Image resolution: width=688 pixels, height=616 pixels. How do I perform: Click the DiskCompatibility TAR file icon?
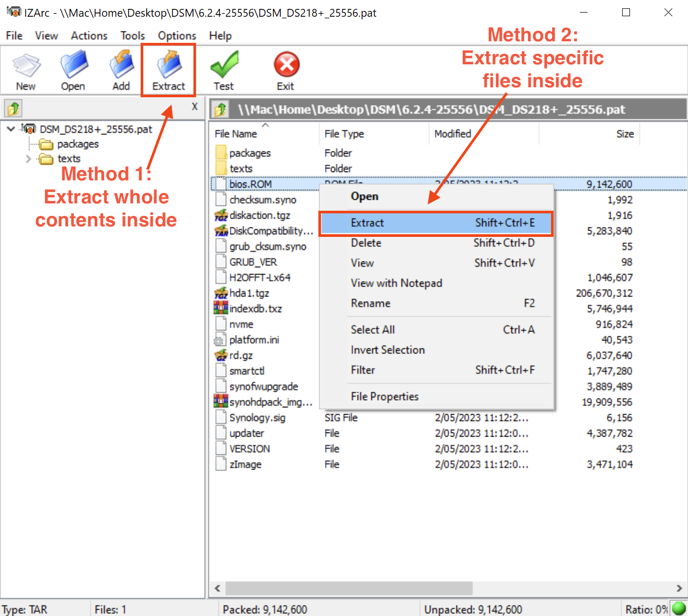coord(221,231)
